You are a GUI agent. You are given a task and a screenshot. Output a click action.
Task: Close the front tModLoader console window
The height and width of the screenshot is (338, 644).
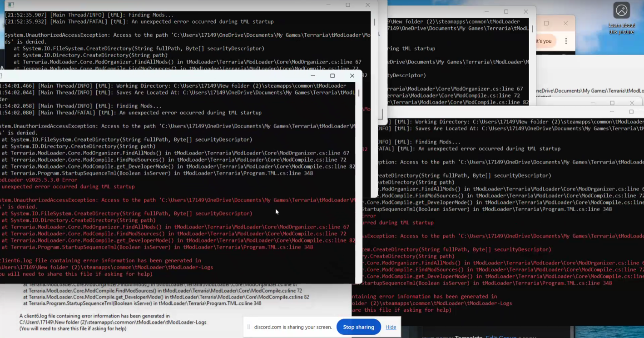[352, 76]
